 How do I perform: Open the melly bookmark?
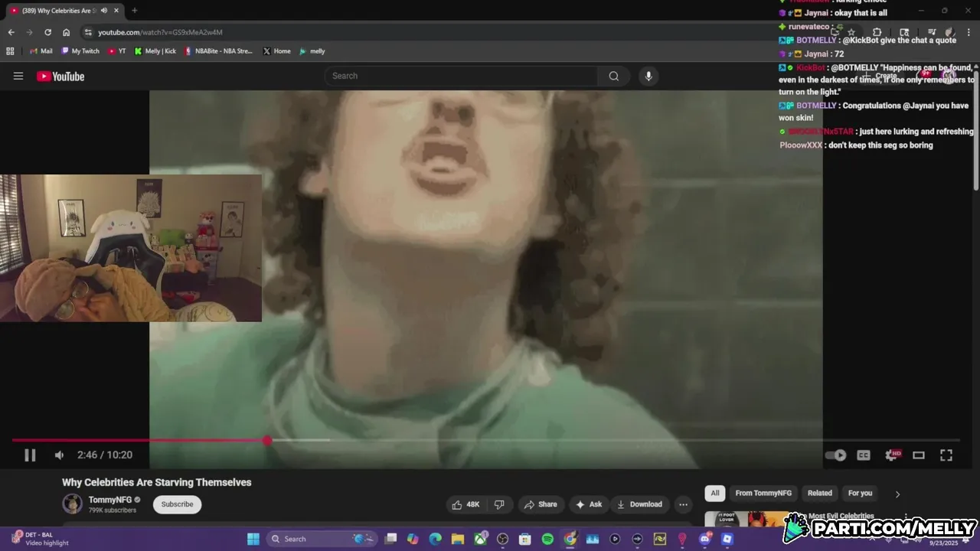tap(312, 51)
